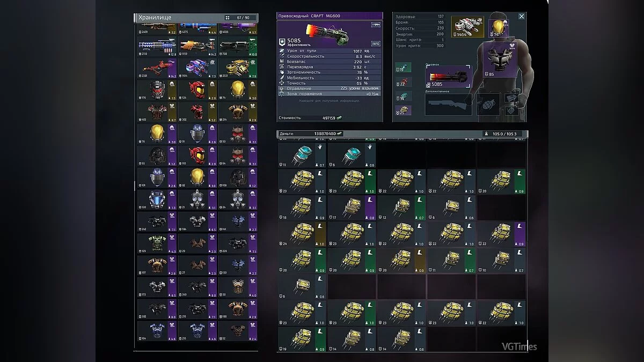Click the Урон от пули stat row
Image resolution: width=644 pixels, height=362 pixels.
[330, 50]
